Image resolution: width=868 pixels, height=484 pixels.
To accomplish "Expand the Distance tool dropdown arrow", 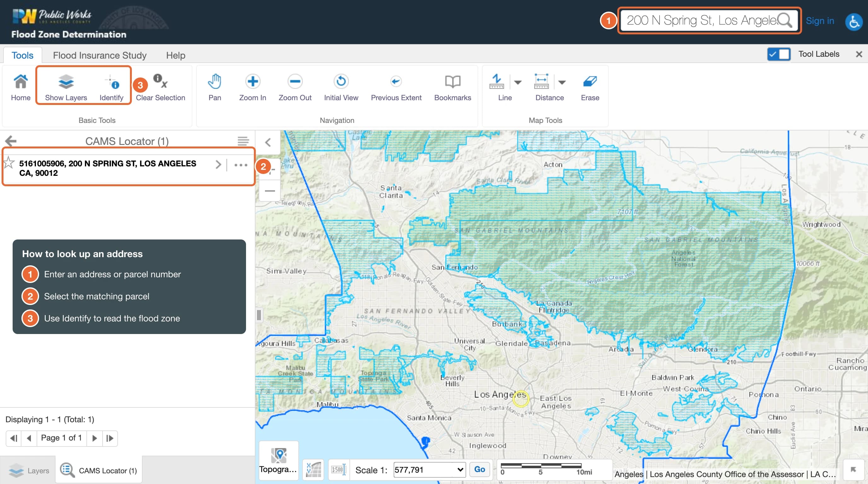I will click(x=562, y=83).
